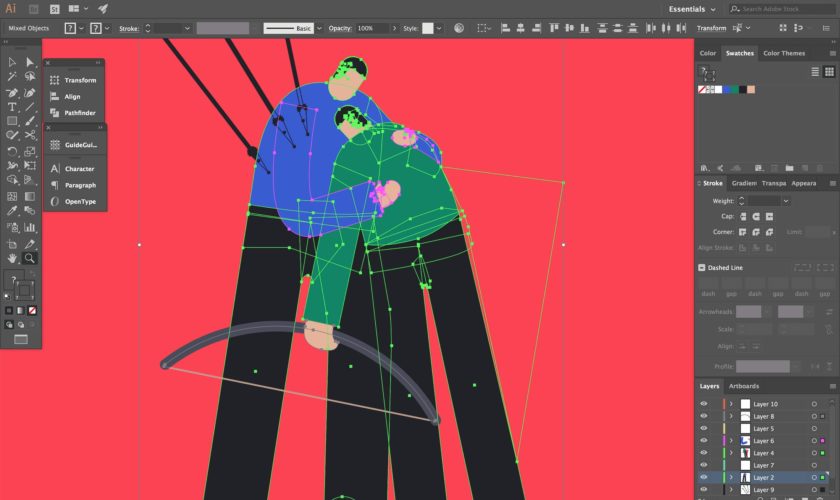
Task: Enable the Dashed Line checkbox
Action: (702, 267)
